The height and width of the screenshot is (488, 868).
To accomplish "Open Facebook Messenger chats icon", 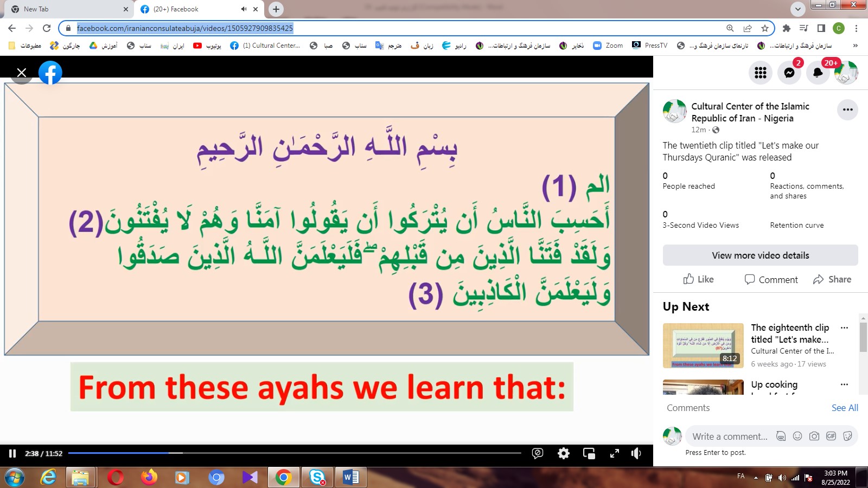I will (x=789, y=73).
